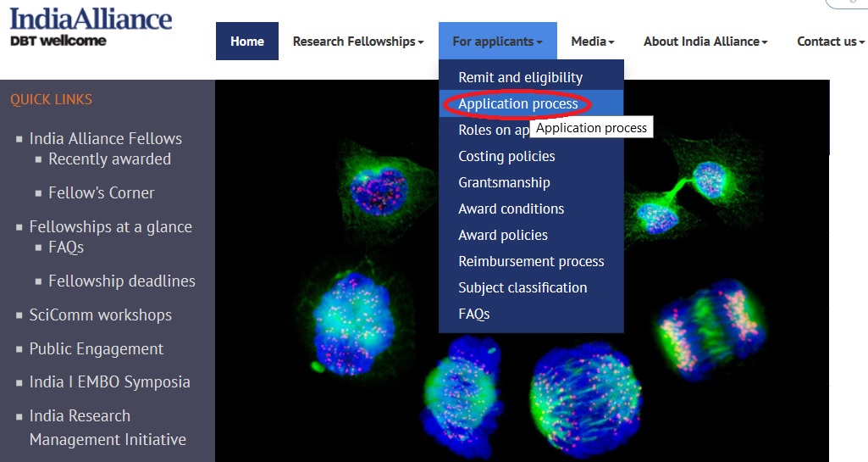Screen dimensions: 868x462
Task: Expand the Research Fellowships dropdown menu
Action: click(x=358, y=41)
